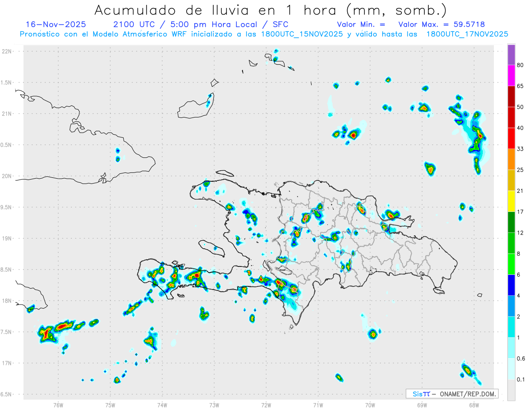Click the latitude label '6.5N'
Screen dimensions: 532x411
click(x=7, y=394)
